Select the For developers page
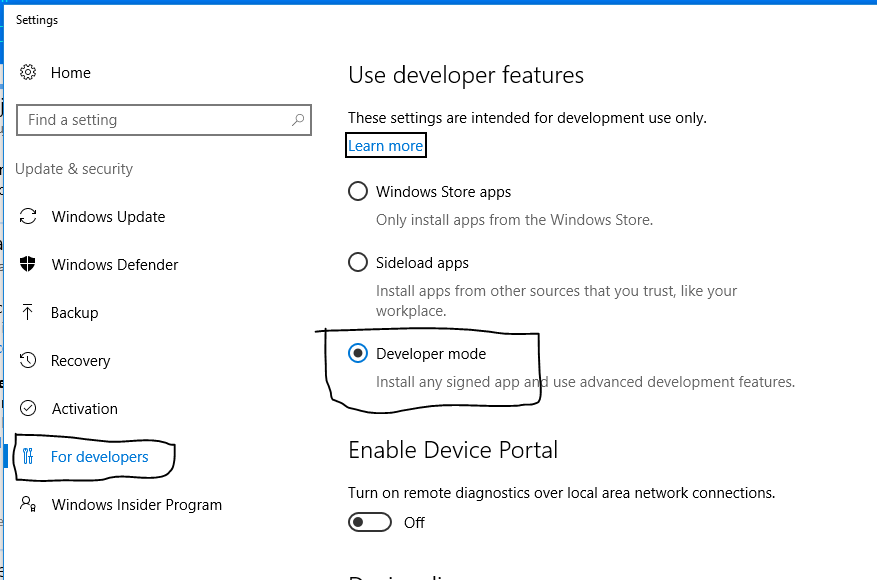 click(x=100, y=457)
